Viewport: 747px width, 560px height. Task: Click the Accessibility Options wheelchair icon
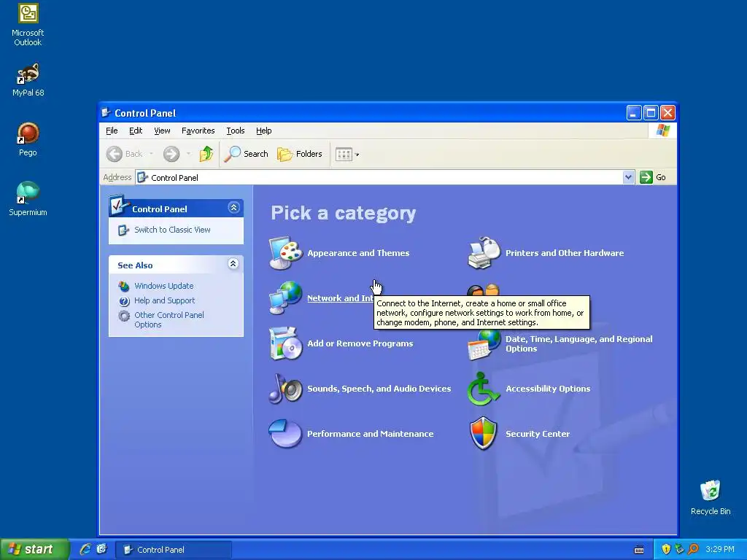(x=483, y=389)
